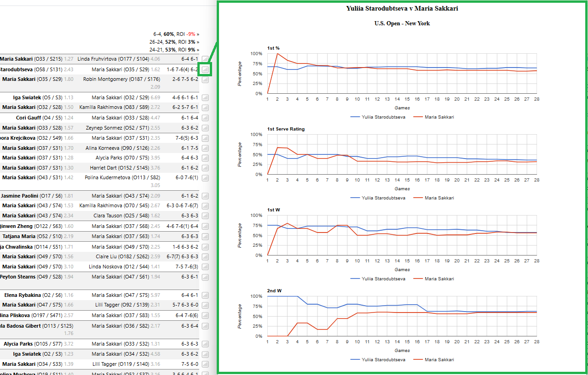588x375 pixels.
Task: Click 'Linda Fruhvirtova (O177 / S104)' player name
Action: click(x=113, y=59)
